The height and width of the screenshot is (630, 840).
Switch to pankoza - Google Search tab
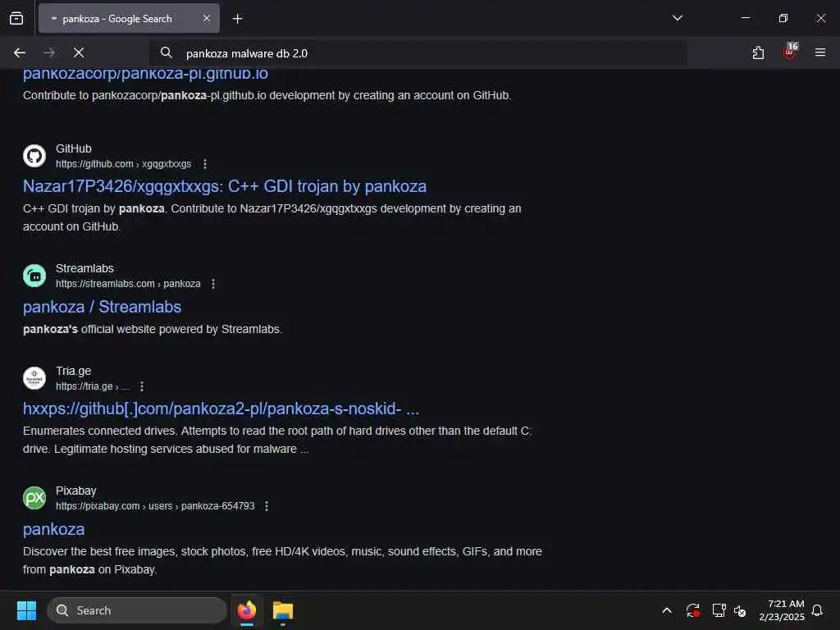[x=129, y=19]
